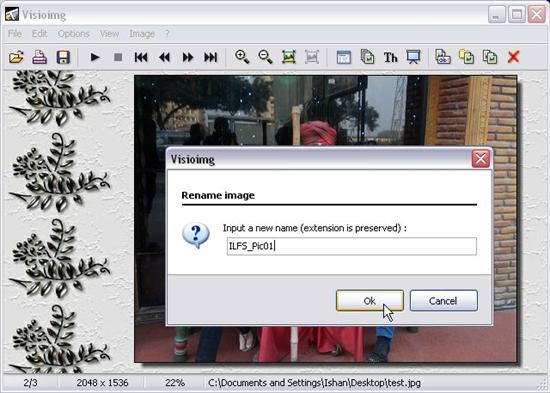This screenshot has width=550, height=393.
Task: Click the file path ending in test.jpg
Action: pos(314,383)
